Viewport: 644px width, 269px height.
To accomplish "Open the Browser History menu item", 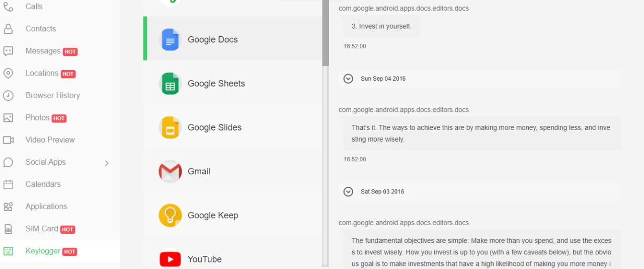I will click(53, 95).
